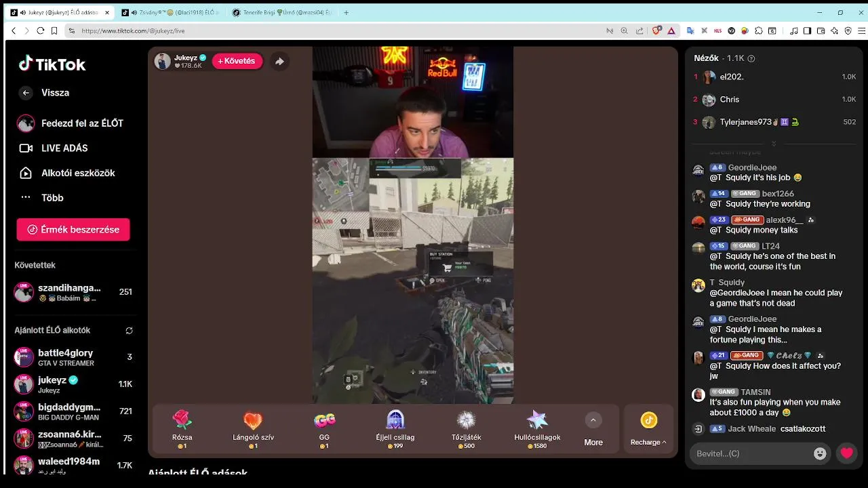Open the extensions puzzle icon
This screenshot has height=488, width=868.
758,30
